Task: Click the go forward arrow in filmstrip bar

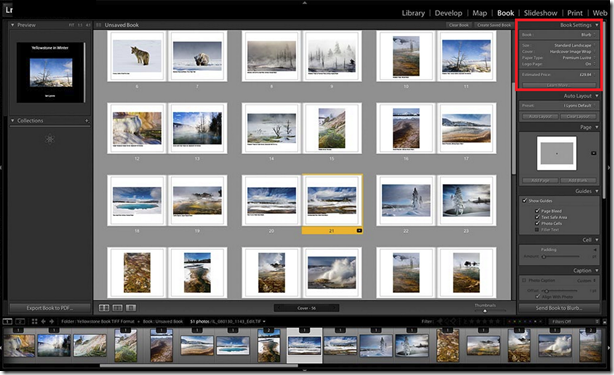Action: 51,321
